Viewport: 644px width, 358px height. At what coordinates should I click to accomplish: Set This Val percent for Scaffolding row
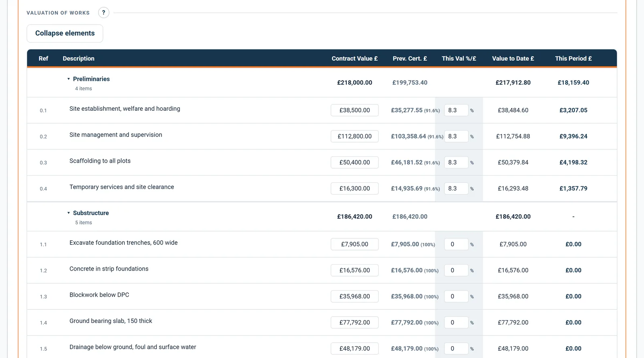(456, 162)
